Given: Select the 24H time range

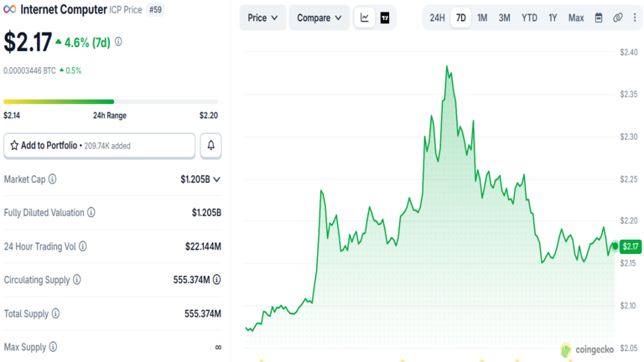Looking at the screenshot, I should coord(437,18).
